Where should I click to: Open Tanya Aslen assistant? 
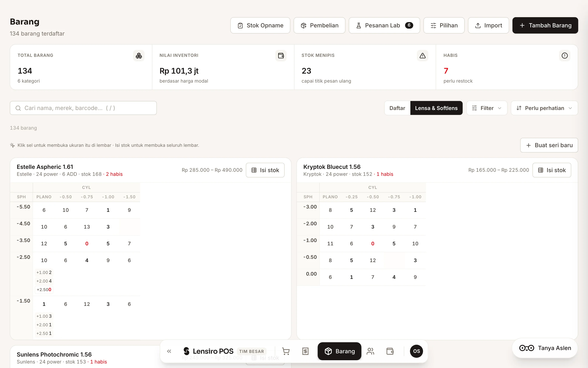click(x=545, y=348)
